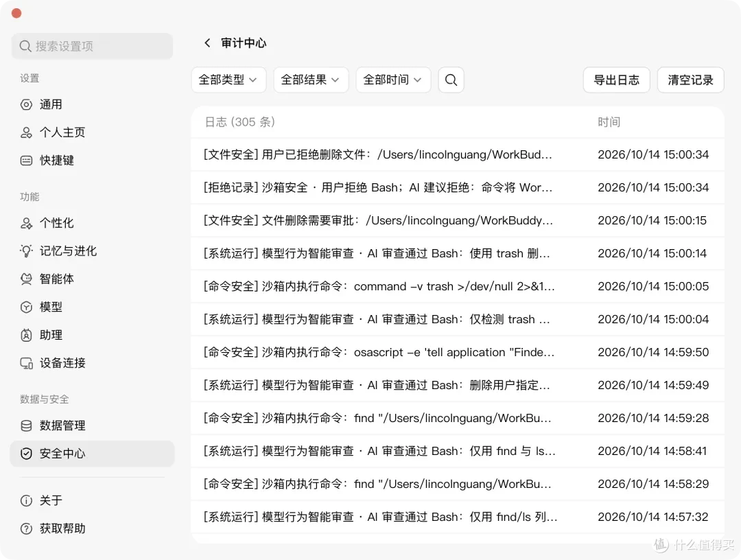Click the magnifier search button in filter bar

click(x=451, y=80)
